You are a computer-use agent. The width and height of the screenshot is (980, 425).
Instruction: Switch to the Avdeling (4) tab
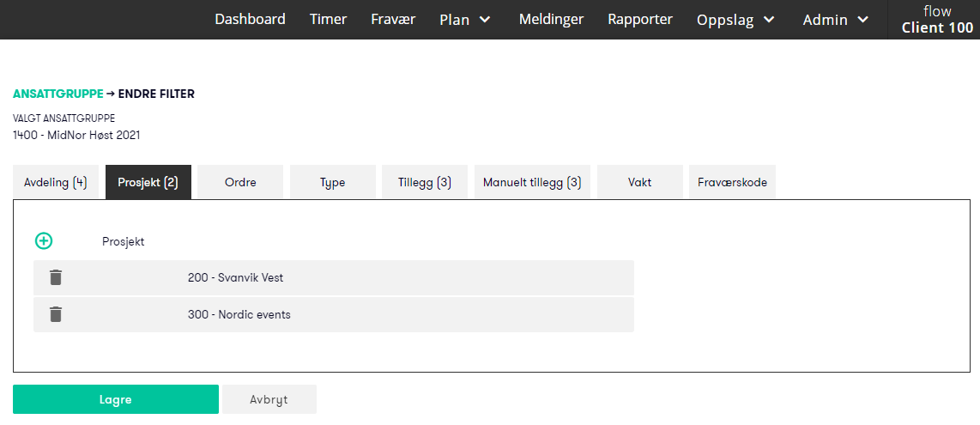[x=56, y=183]
